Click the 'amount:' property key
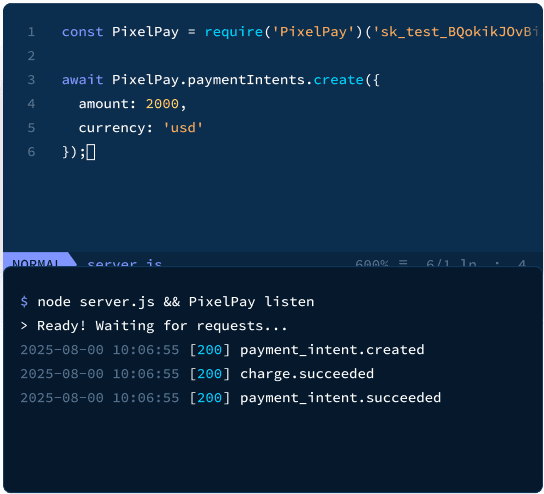 (107, 104)
